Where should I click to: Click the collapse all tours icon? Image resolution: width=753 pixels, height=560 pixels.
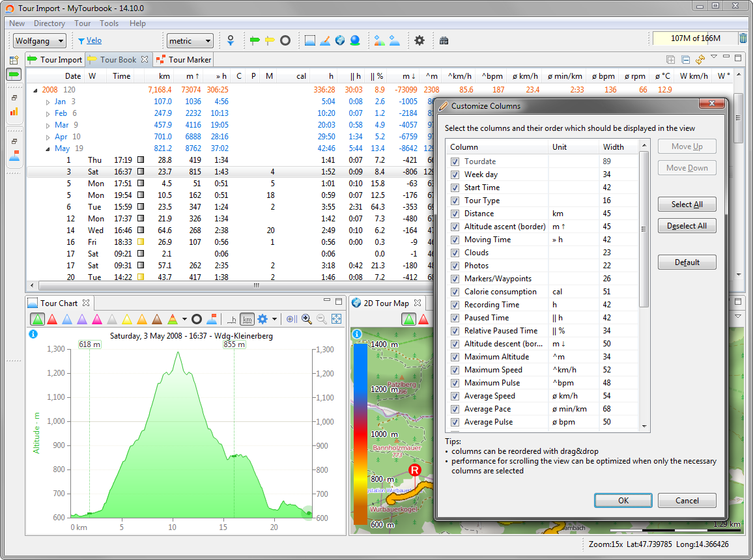pos(686,59)
